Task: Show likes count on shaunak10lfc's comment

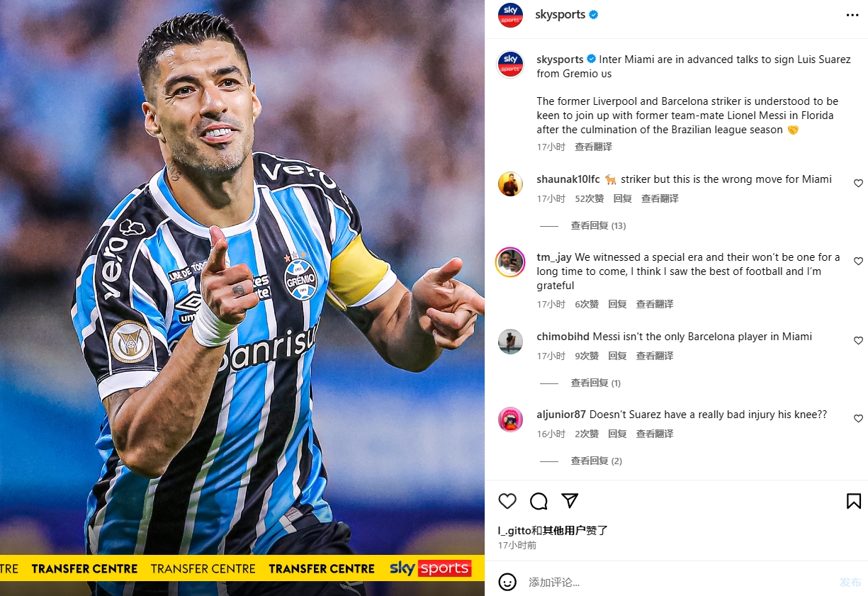Action: tap(590, 198)
